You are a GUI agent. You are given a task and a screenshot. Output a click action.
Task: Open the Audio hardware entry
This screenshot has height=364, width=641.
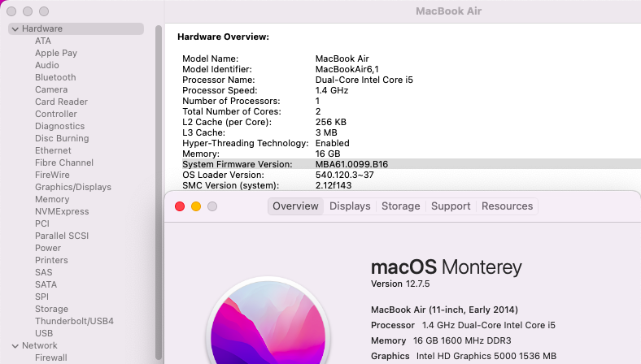point(47,65)
